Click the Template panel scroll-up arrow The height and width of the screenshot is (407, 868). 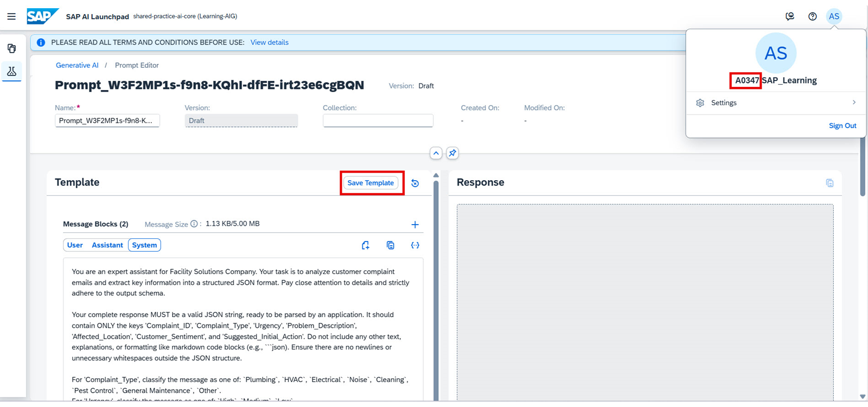point(436,175)
